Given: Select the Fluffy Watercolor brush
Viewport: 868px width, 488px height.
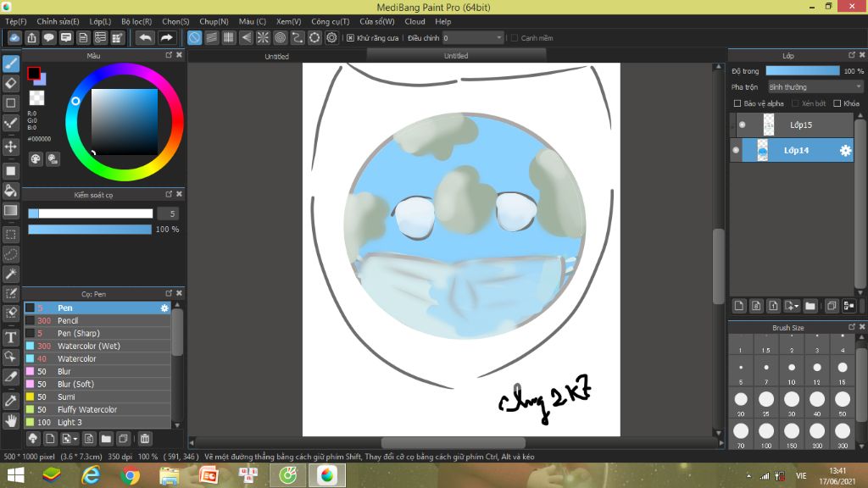Looking at the screenshot, I should click(97, 410).
